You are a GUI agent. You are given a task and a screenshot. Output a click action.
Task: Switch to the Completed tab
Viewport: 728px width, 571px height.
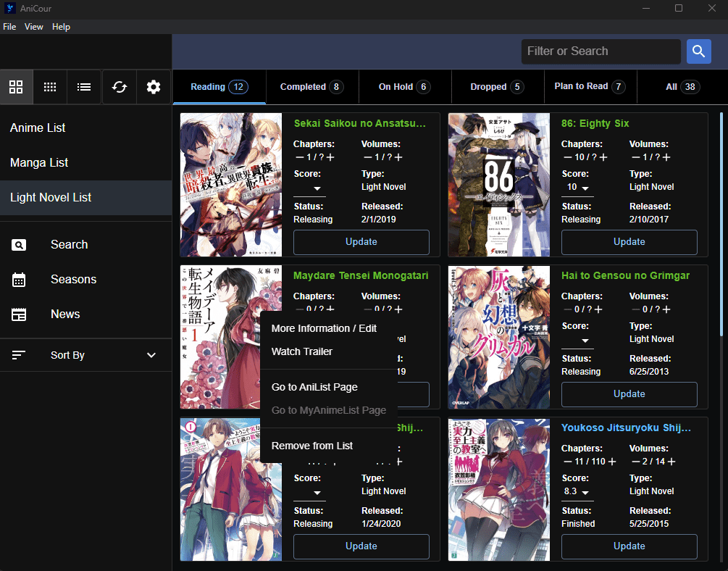pyautogui.click(x=312, y=87)
